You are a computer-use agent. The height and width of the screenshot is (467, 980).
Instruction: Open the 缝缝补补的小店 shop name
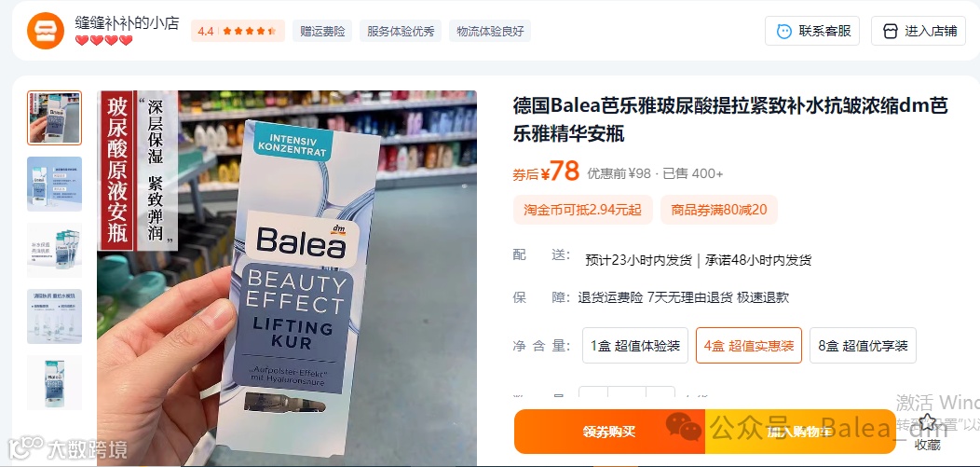click(x=127, y=23)
